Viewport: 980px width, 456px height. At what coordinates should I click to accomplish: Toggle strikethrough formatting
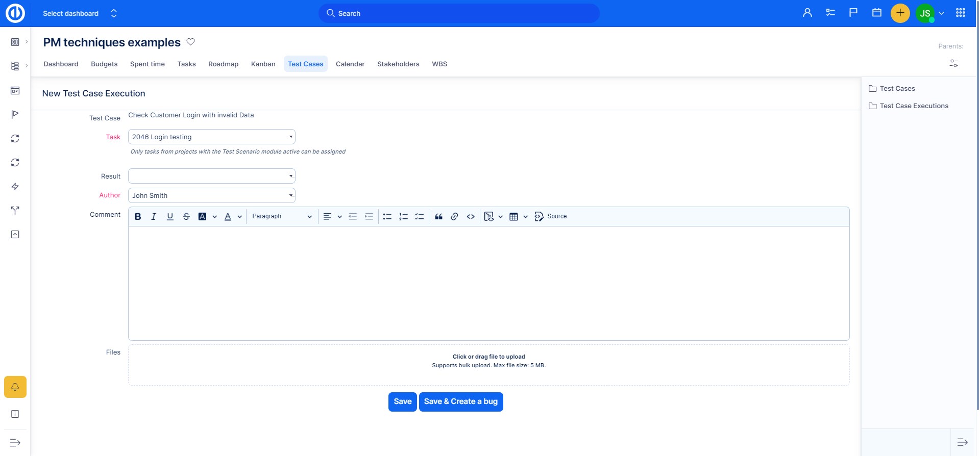coord(186,217)
